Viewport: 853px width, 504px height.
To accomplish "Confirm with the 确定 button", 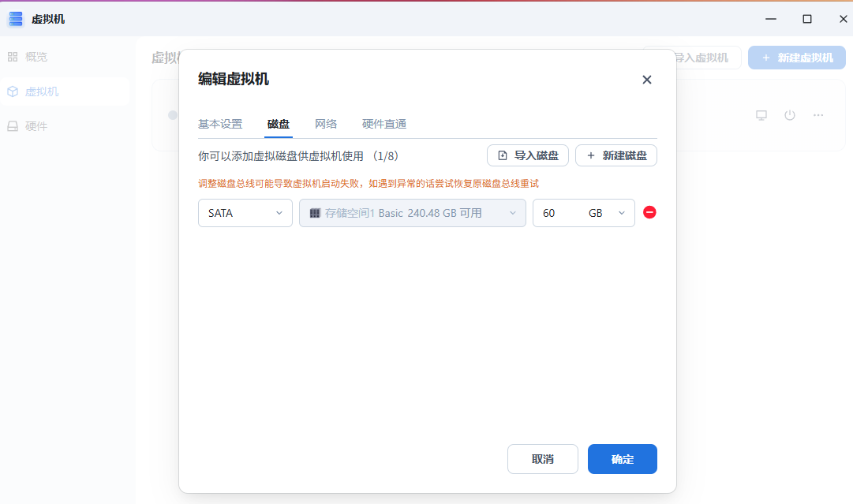I will [622, 459].
